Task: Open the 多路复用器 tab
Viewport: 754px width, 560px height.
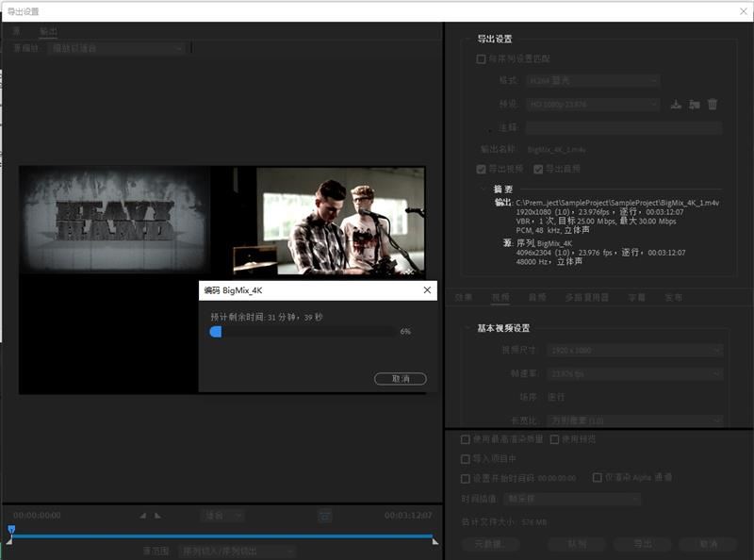Action: pos(587,298)
